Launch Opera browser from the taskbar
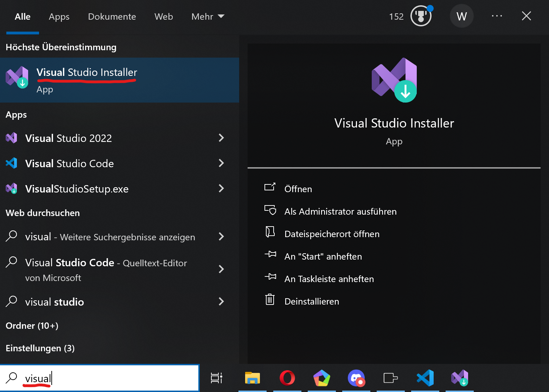 pyautogui.click(x=287, y=378)
